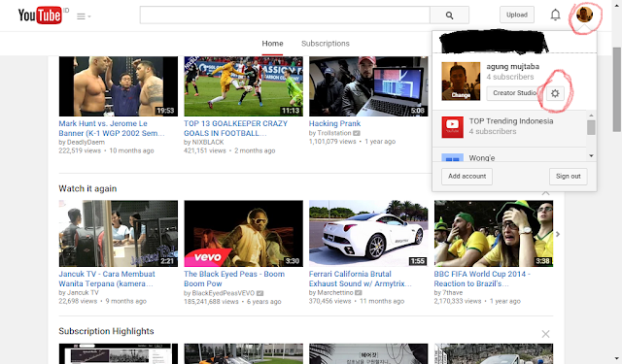Show next Watch it again videos arrow

tap(558, 234)
